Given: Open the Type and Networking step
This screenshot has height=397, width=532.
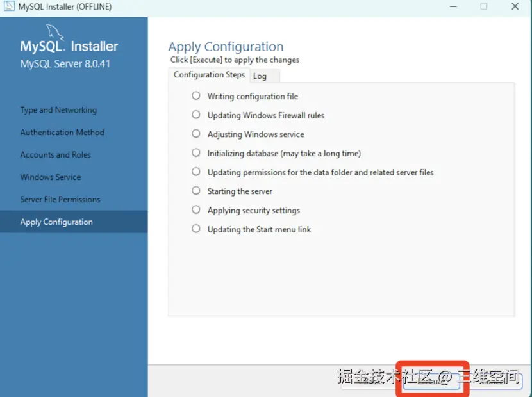Looking at the screenshot, I should coord(58,109).
